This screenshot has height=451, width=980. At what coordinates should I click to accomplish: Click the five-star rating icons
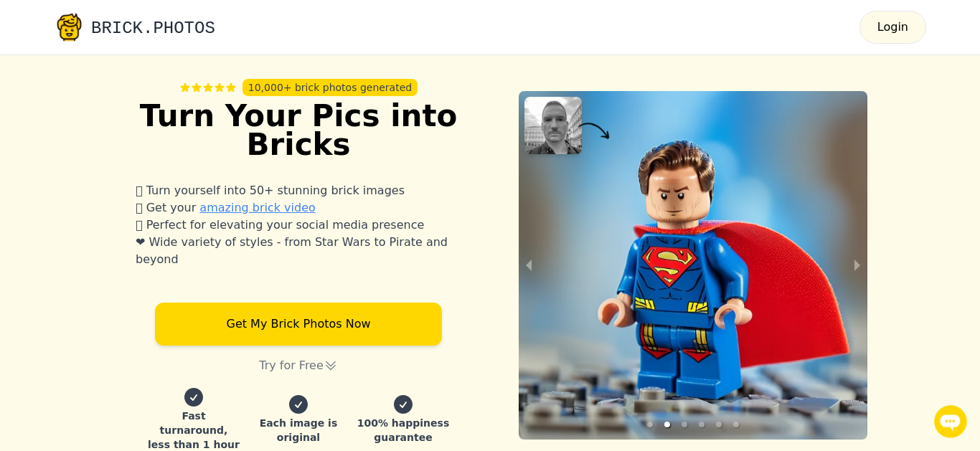208,87
